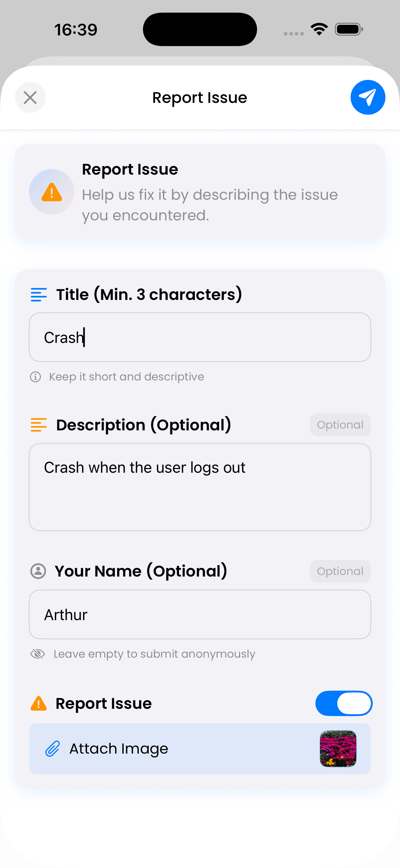
Task: Tap the title 'Report Issue' at the top
Action: click(200, 97)
